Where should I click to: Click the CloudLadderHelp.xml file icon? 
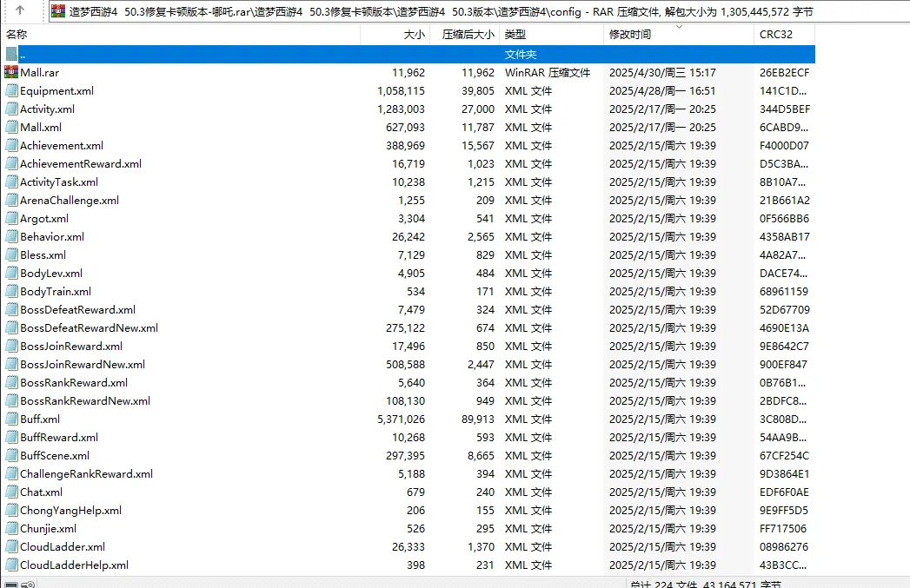[11, 565]
